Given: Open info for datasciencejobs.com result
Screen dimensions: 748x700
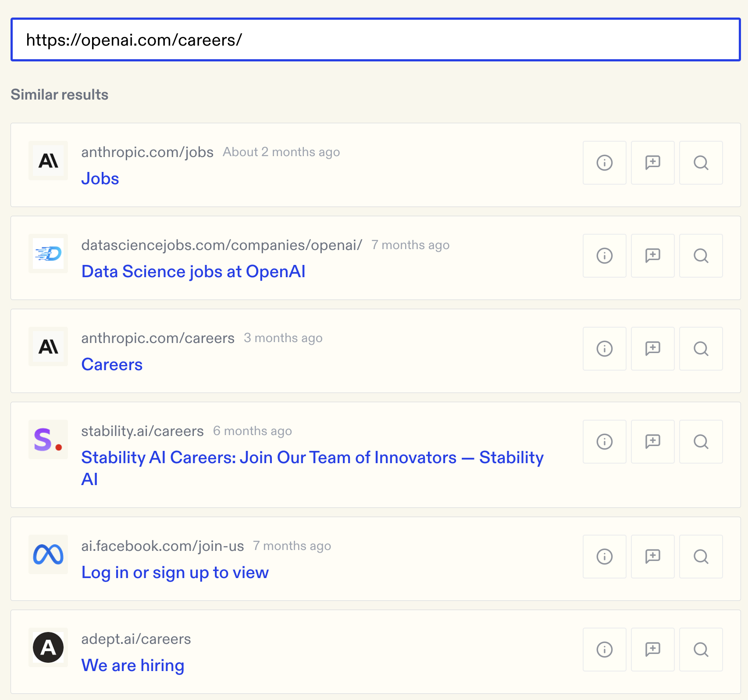Looking at the screenshot, I should (x=604, y=256).
